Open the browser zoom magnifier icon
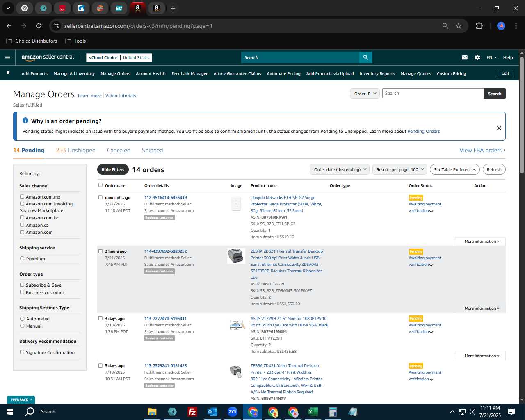This screenshot has height=420, width=525. [445, 26]
